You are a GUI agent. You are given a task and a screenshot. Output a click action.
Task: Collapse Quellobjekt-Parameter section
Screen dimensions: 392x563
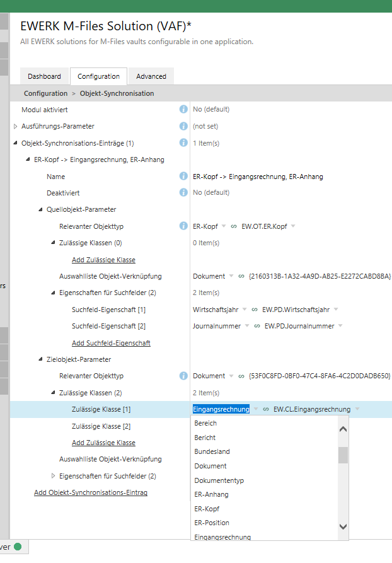[x=40, y=209]
